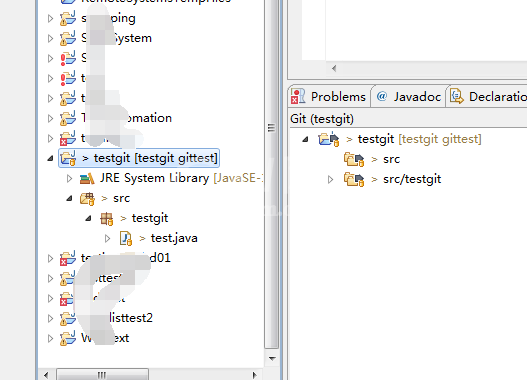Select src/testgit entry in Git panel

(412, 179)
